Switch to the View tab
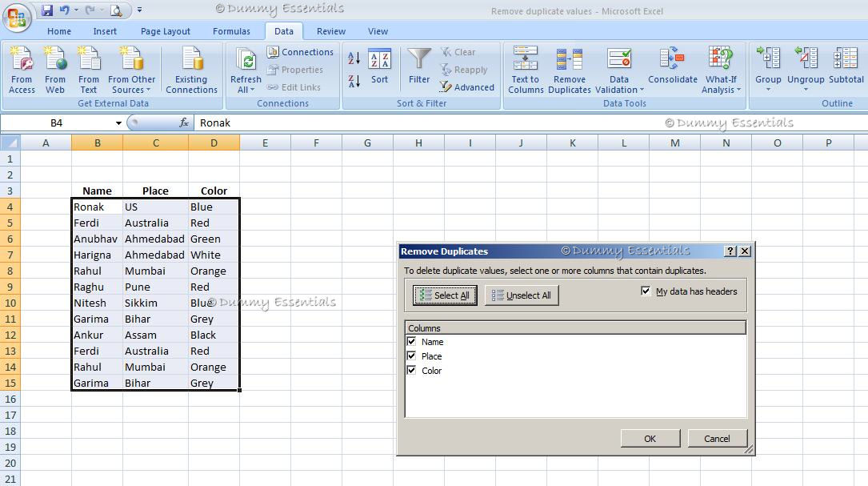Viewport: 868px width, 486px height. pyautogui.click(x=378, y=31)
